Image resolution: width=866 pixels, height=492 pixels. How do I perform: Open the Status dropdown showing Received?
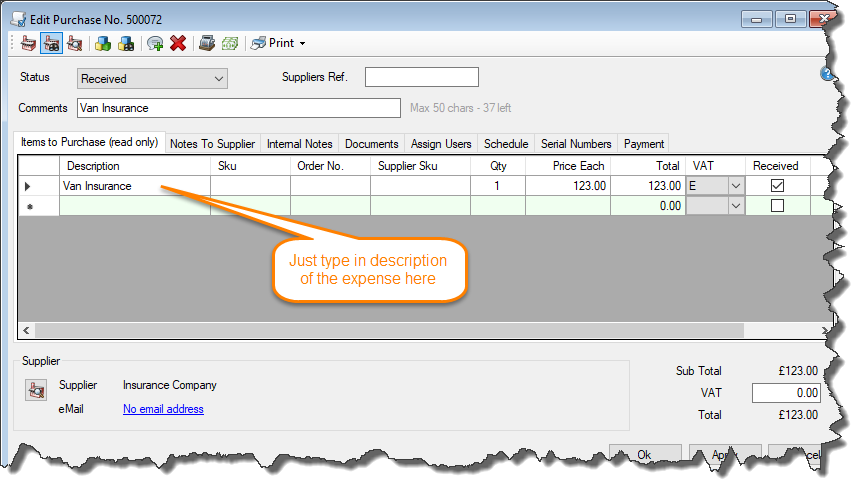(152, 78)
